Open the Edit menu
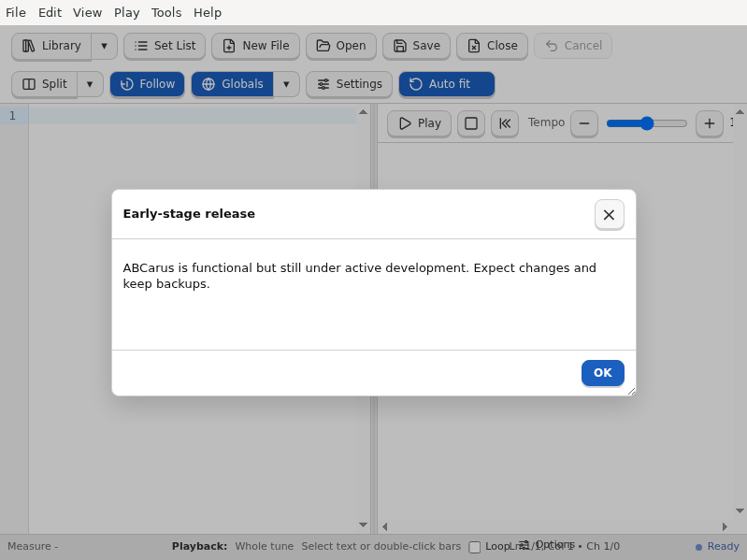 tap(50, 12)
